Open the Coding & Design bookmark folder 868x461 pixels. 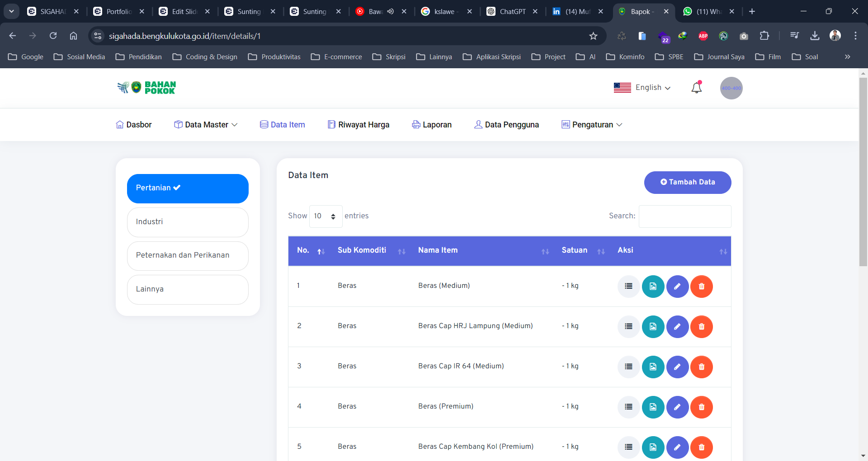tap(205, 57)
